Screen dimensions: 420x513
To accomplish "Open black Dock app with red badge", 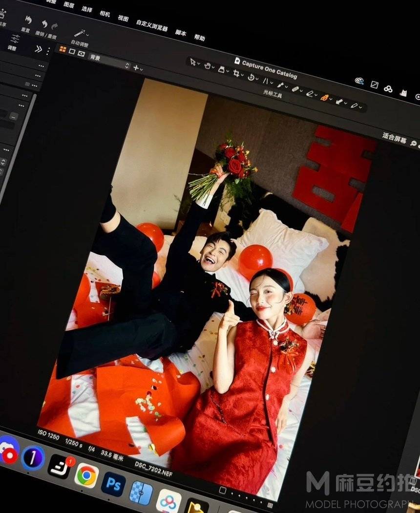I will [60, 466].
